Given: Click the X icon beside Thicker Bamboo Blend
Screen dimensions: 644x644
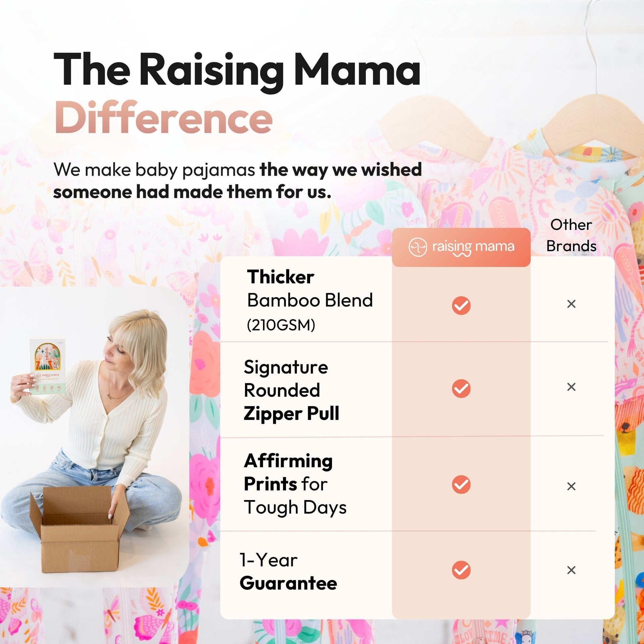Looking at the screenshot, I should pyautogui.click(x=571, y=304).
